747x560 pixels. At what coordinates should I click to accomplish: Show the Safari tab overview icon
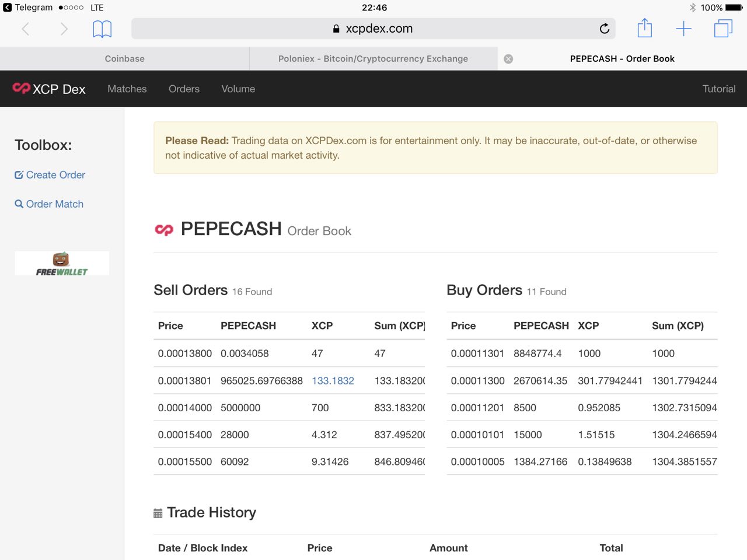723,29
